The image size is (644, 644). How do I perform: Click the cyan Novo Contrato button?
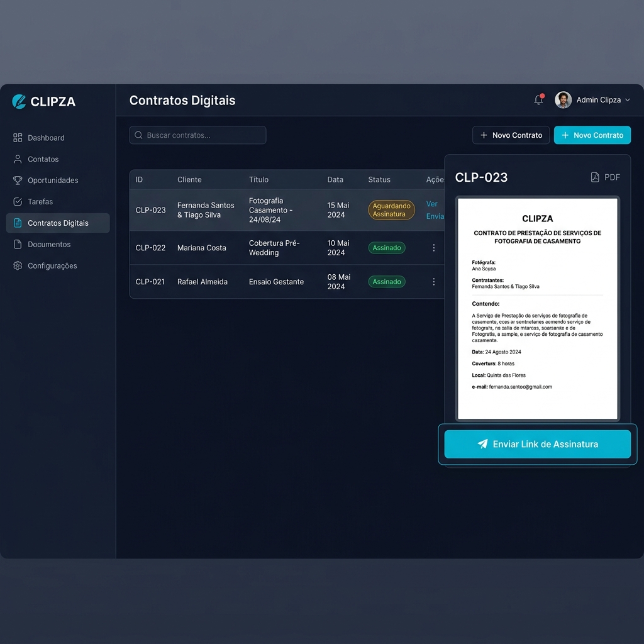(592, 135)
